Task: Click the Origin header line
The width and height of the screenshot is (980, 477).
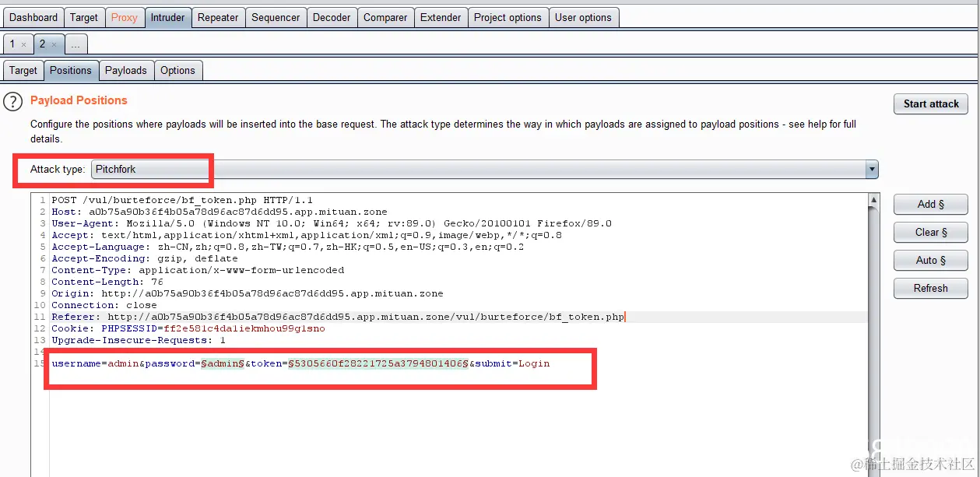Action: [248, 293]
